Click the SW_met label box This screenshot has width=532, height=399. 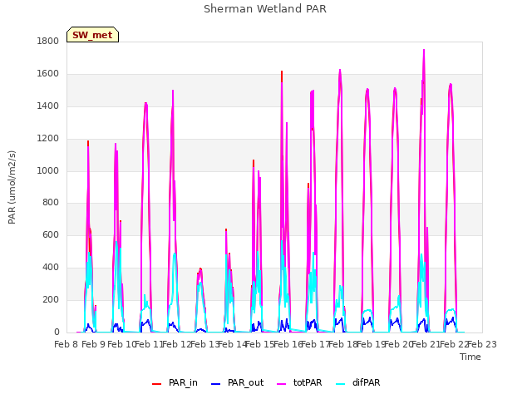[x=92, y=35]
